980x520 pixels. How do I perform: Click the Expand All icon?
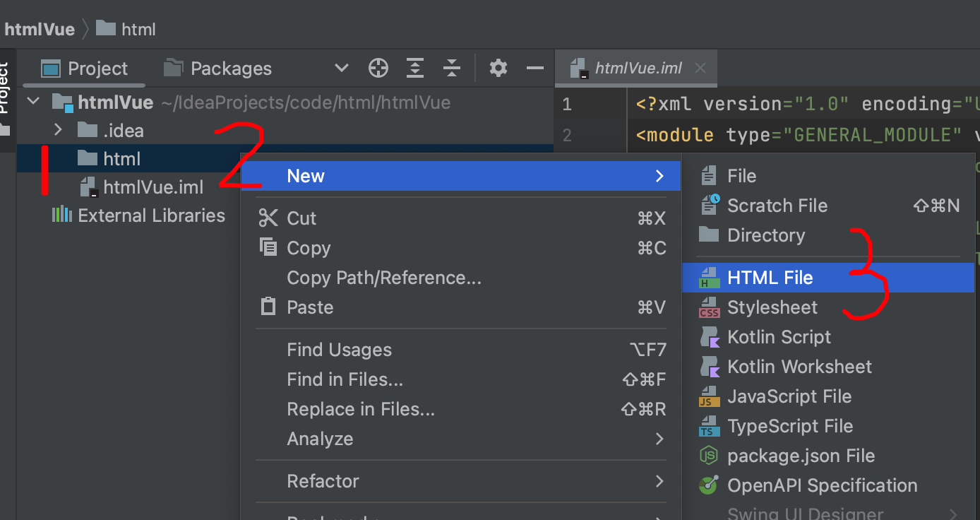415,68
